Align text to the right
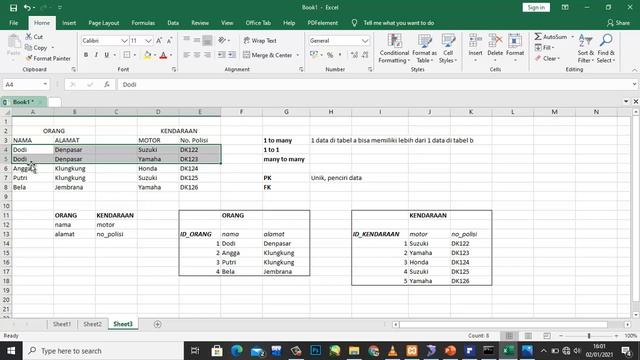 (x=207, y=55)
